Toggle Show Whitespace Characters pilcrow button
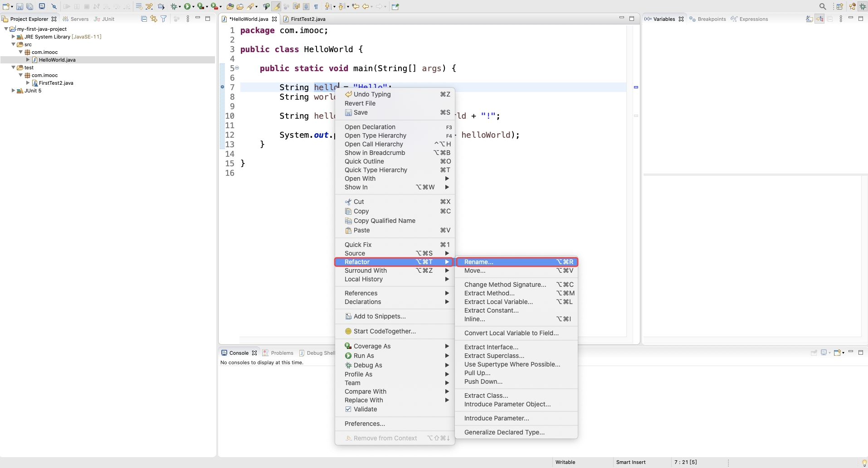Screen dimensions: 868x468 [x=316, y=6]
